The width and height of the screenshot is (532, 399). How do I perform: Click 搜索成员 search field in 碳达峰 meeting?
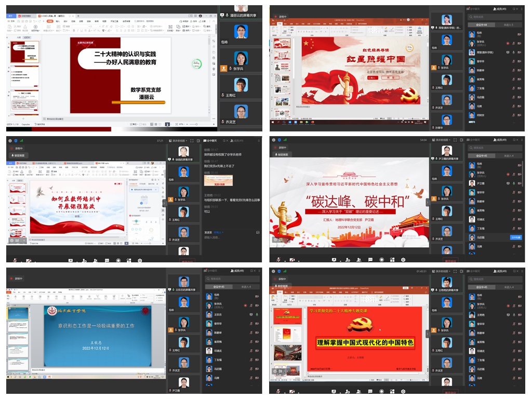click(x=495, y=148)
